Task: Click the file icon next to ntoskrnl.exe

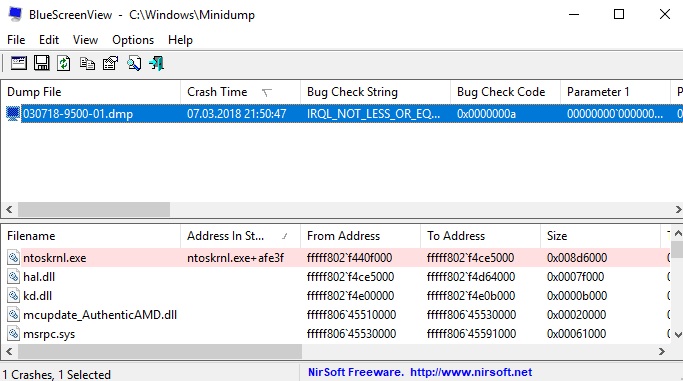Action: (x=14, y=258)
